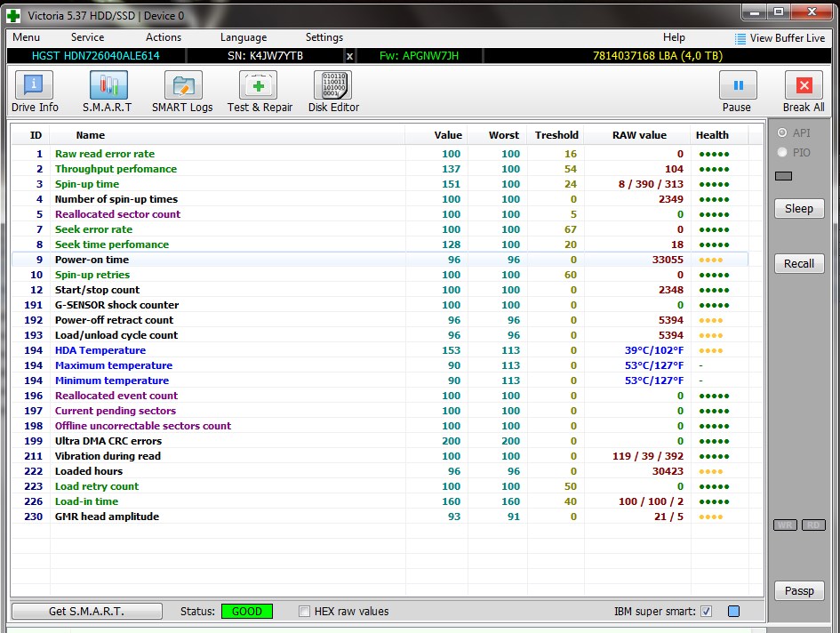Open the Language menu
Screen dimensions: 840x633
(x=244, y=37)
